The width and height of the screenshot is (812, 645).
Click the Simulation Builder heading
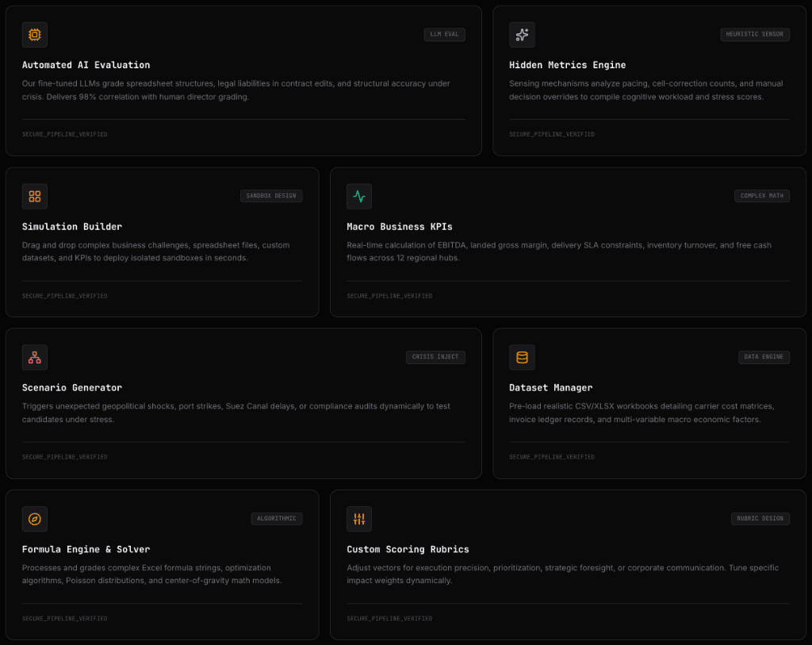click(x=72, y=226)
